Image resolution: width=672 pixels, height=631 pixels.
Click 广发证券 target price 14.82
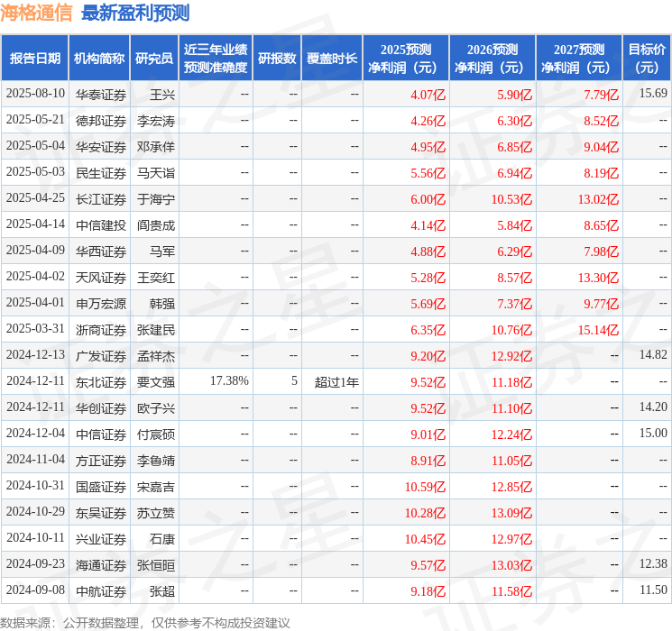pyautogui.click(x=653, y=354)
